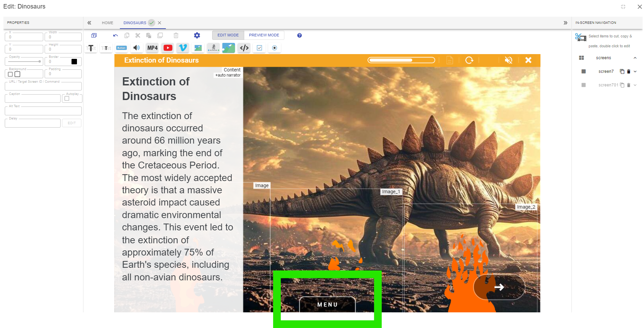Undo the last edit
The height and width of the screenshot is (328, 644).
click(x=115, y=35)
